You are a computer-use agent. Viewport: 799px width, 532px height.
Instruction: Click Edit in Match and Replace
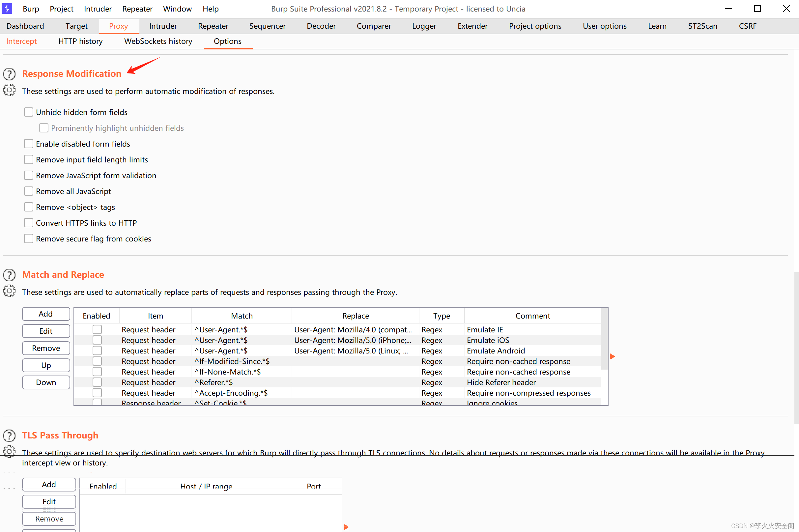46,331
